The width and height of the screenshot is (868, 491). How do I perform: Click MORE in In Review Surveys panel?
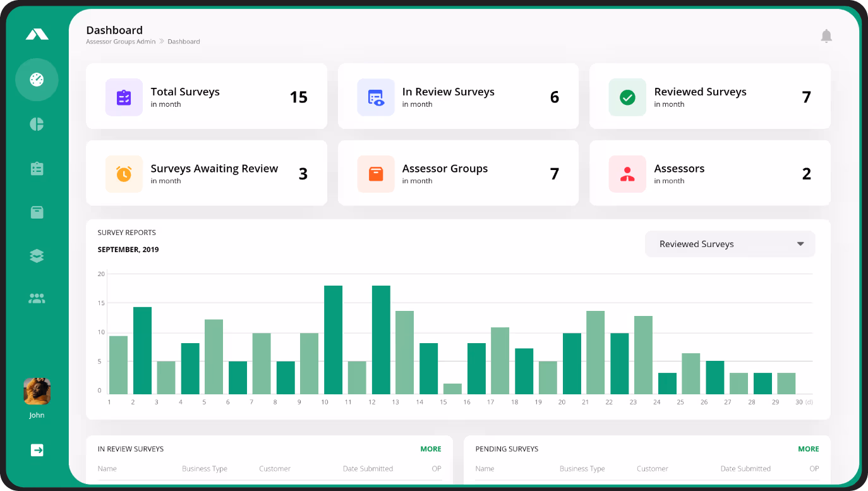pos(430,449)
